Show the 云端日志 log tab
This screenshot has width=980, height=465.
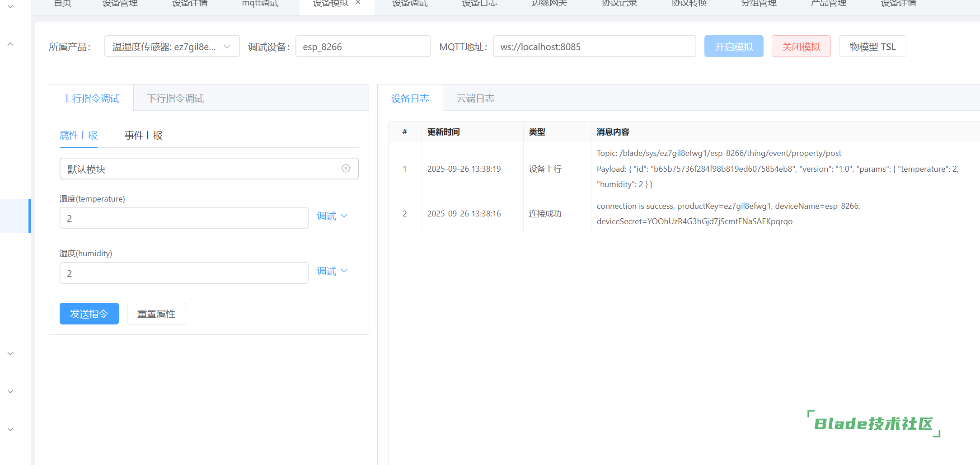[x=475, y=98]
